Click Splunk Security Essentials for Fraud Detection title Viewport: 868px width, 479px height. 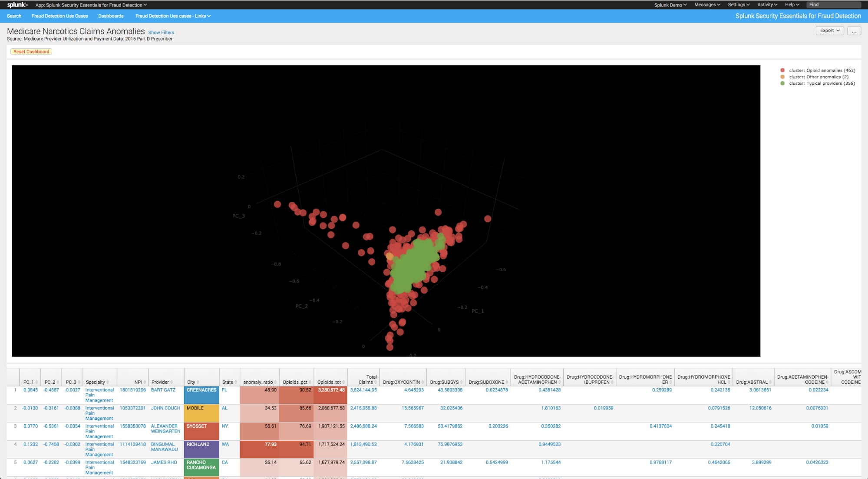coord(798,16)
